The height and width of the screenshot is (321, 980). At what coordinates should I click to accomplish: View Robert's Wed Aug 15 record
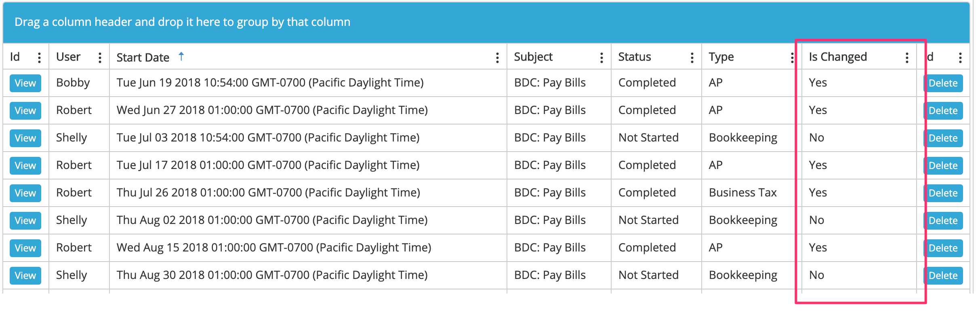pyautogui.click(x=25, y=248)
